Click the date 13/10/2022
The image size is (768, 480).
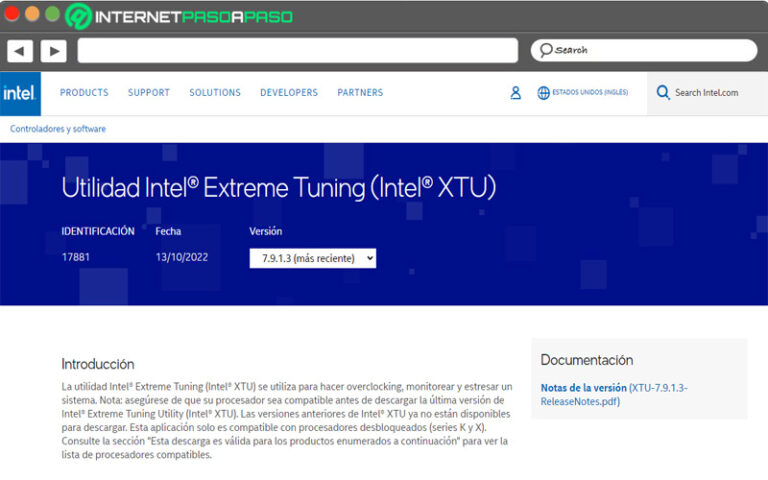(182, 257)
